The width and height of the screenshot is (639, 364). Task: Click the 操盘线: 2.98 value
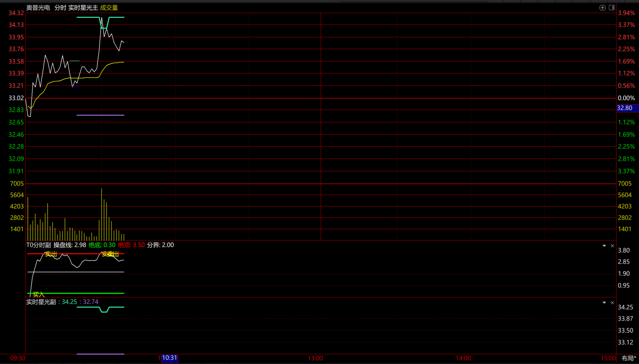tap(70, 245)
